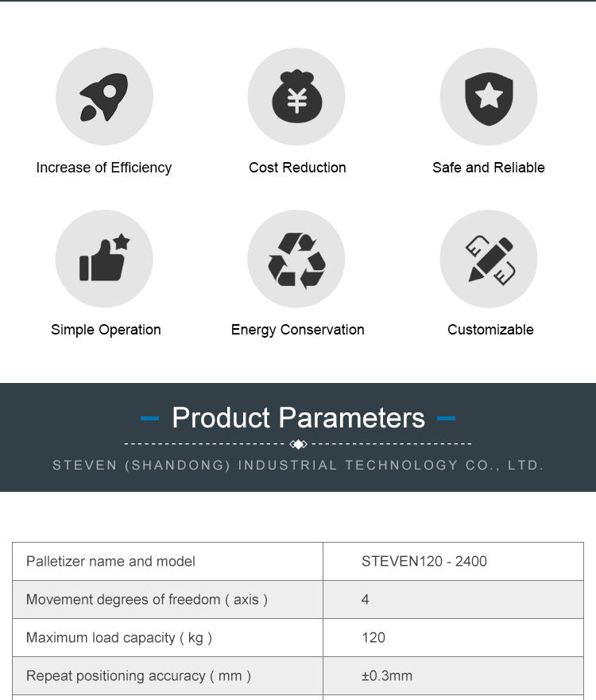This screenshot has height=700, width=596.
Task: Click the thumbs-up simple operation icon
Action: [x=104, y=259]
